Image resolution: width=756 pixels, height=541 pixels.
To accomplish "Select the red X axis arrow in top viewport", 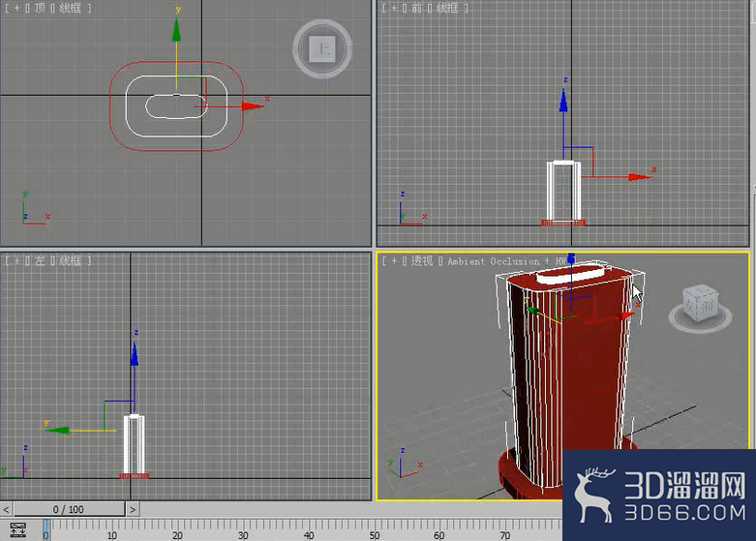I will [x=252, y=106].
